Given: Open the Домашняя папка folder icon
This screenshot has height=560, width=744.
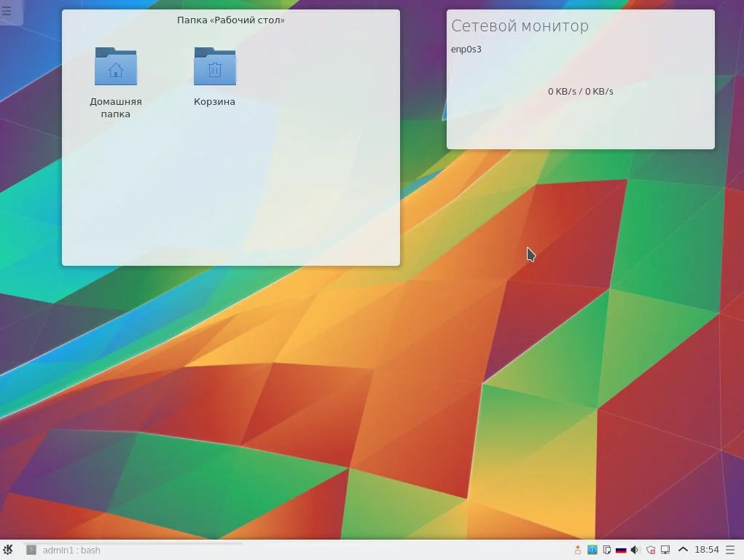Looking at the screenshot, I should point(116,66).
